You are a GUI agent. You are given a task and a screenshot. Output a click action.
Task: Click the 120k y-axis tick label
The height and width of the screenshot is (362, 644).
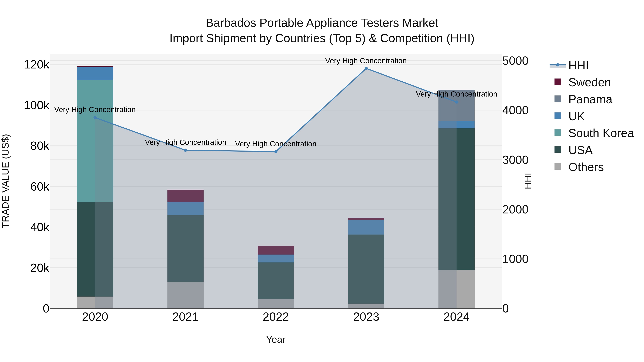36,65
